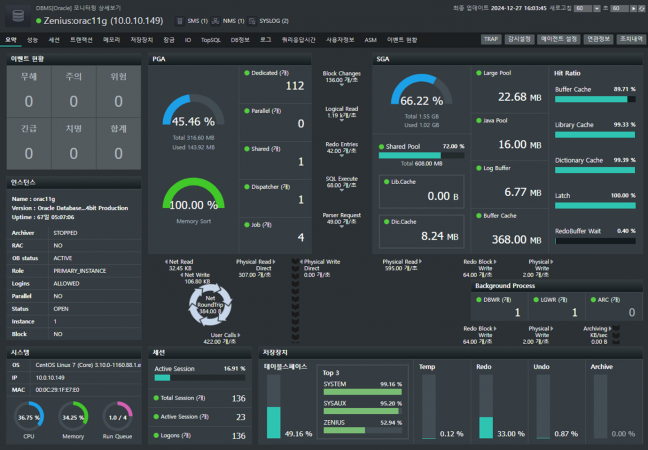Click the Net RoundTrip circular arrows icon

pyautogui.click(x=210, y=304)
